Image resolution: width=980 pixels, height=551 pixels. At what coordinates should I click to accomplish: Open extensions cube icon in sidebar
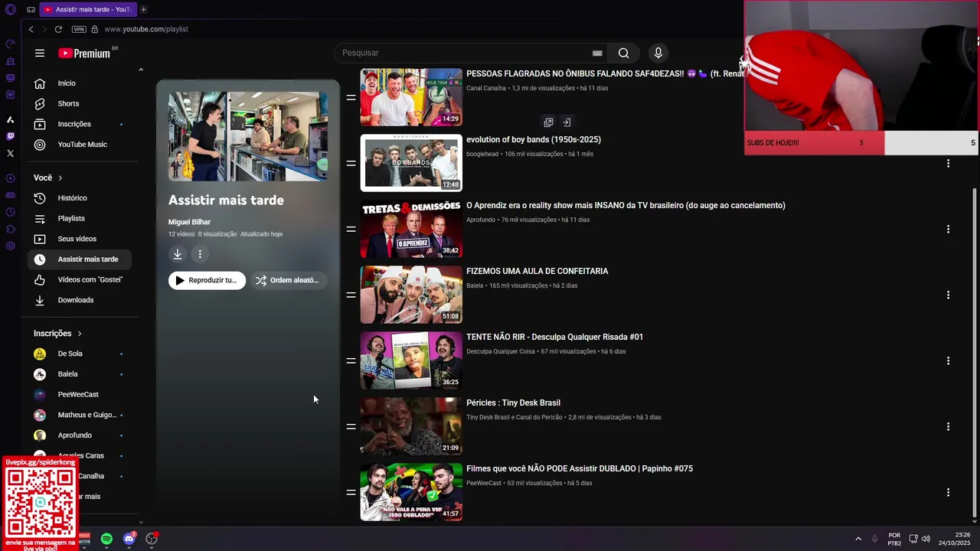pos(10,229)
